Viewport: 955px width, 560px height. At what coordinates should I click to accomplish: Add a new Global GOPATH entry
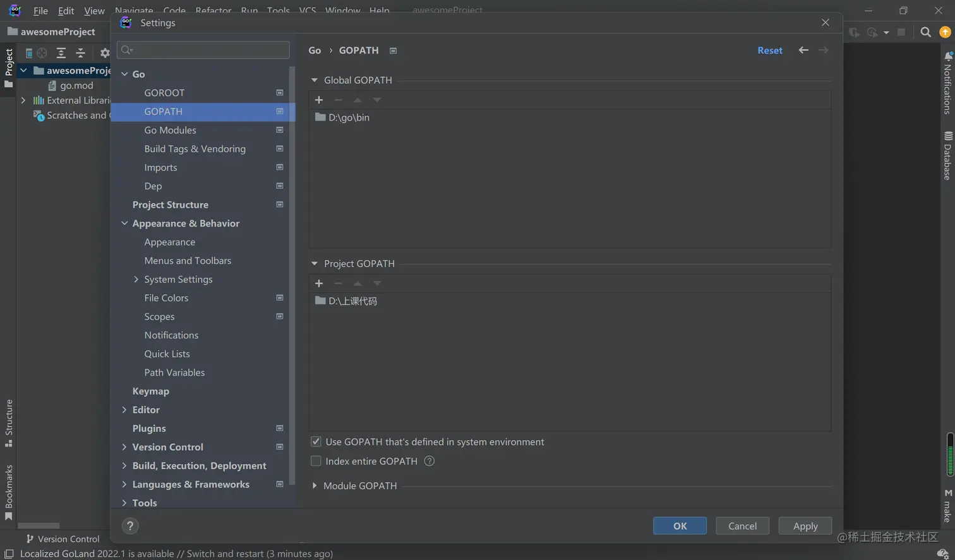coord(319,100)
